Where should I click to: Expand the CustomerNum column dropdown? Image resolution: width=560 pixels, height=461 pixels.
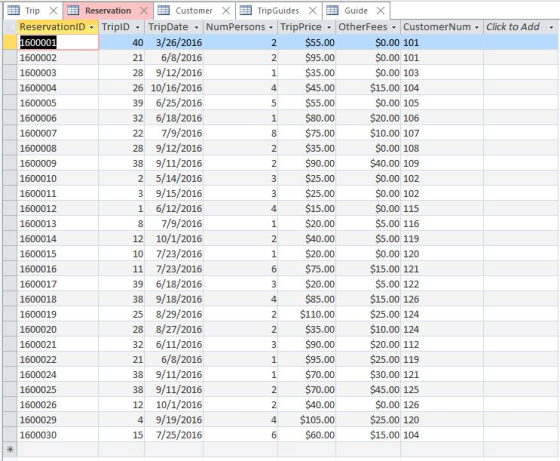click(x=477, y=27)
